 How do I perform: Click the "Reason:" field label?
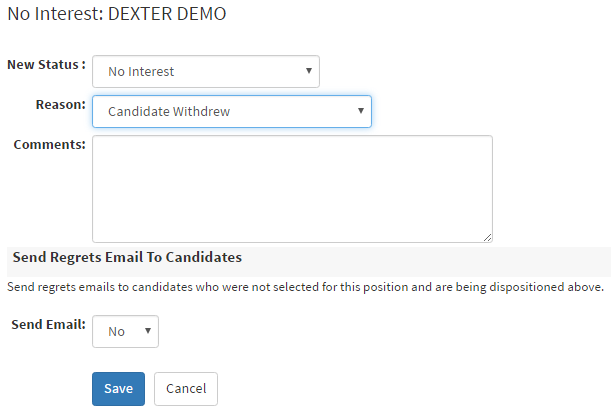60,104
